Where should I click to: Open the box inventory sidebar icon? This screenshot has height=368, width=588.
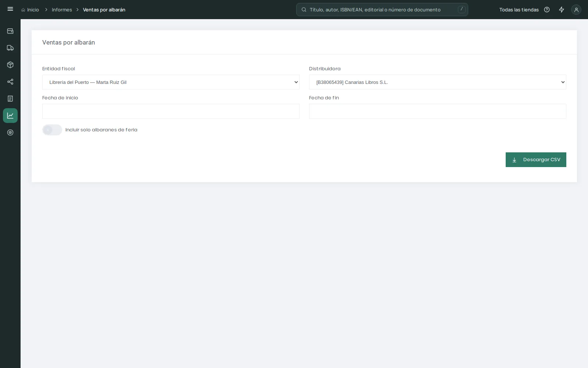[x=10, y=65]
